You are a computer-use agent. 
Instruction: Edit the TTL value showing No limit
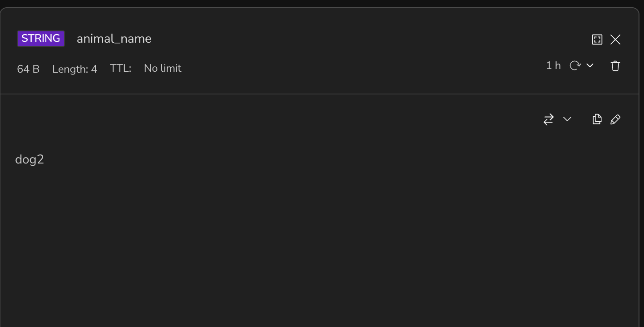click(163, 69)
